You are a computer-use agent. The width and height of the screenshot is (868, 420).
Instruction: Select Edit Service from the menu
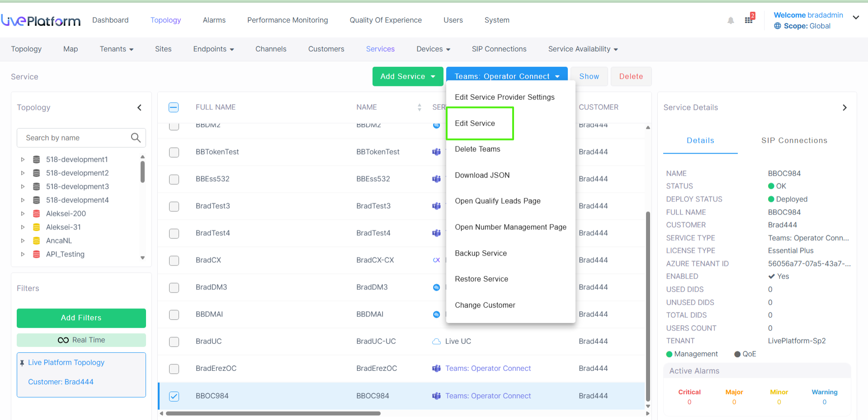click(475, 123)
